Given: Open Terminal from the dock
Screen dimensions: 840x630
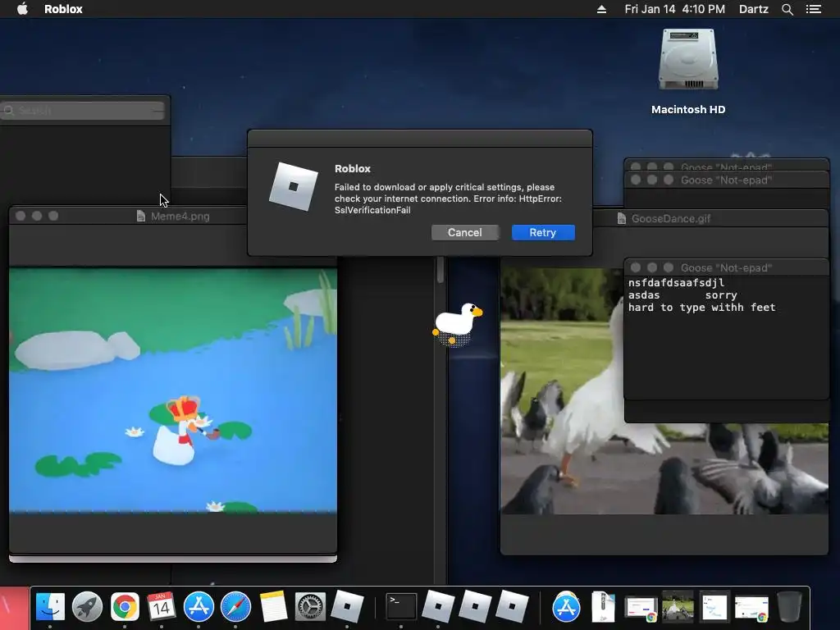Looking at the screenshot, I should (401, 607).
